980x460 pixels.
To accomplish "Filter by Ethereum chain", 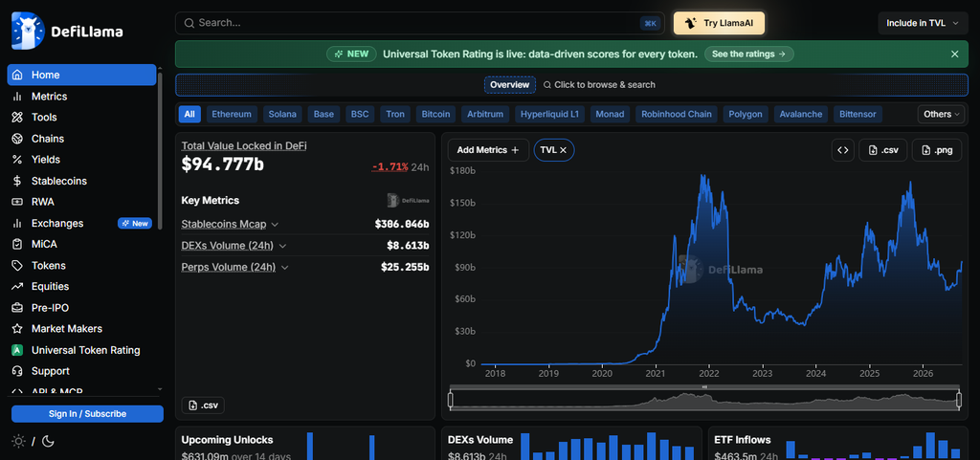I will click(x=232, y=114).
